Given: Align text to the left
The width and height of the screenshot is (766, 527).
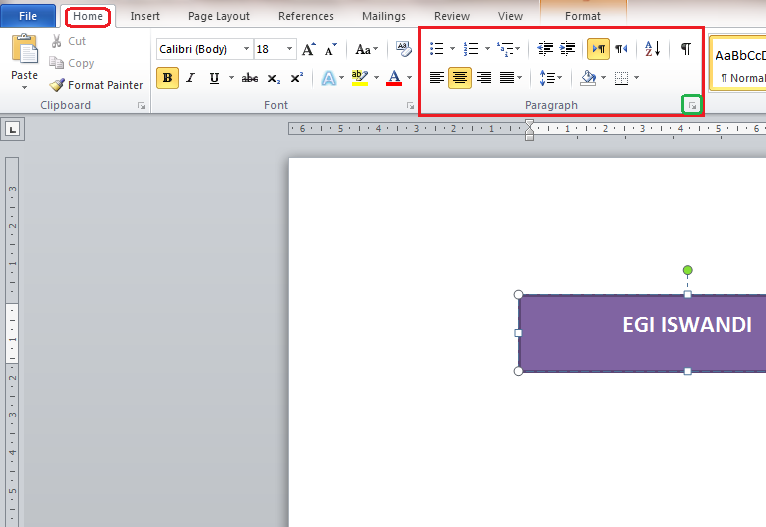Looking at the screenshot, I should coord(436,78).
